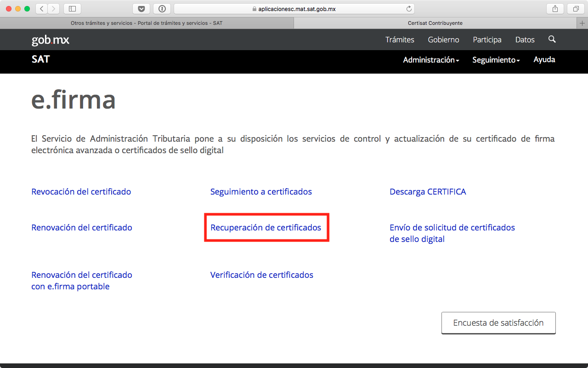
Task: Select the Certisat Contribuyente tab
Action: tap(435, 23)
